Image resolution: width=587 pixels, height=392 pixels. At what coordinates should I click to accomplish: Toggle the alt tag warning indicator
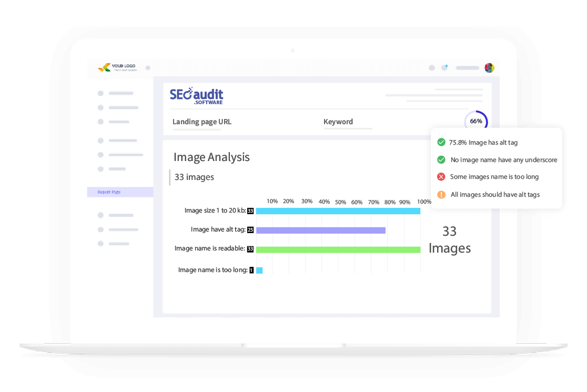click(495, 195)
